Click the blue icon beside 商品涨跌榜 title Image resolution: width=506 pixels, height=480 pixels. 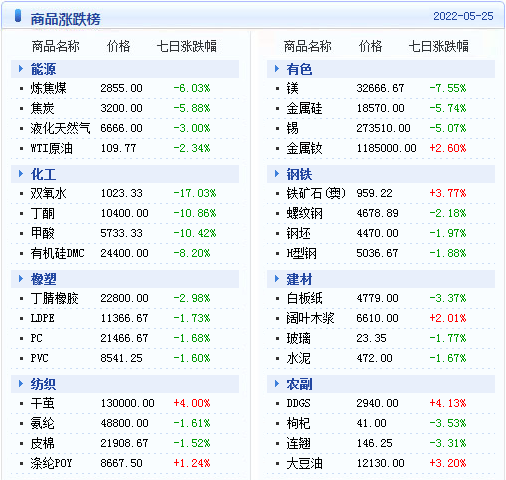tap(18, 16)
